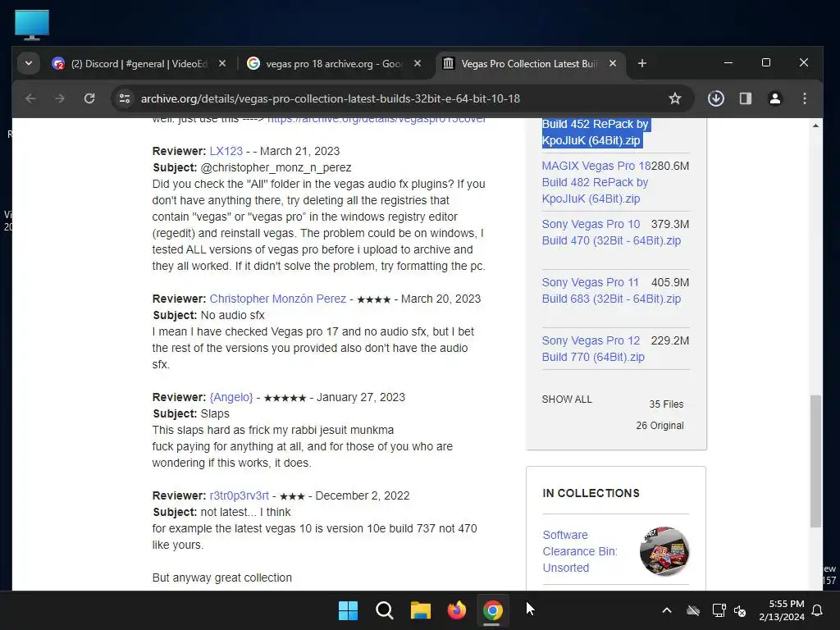Open the Windows Start menu
840x630 pixels.
coord(348,610)
